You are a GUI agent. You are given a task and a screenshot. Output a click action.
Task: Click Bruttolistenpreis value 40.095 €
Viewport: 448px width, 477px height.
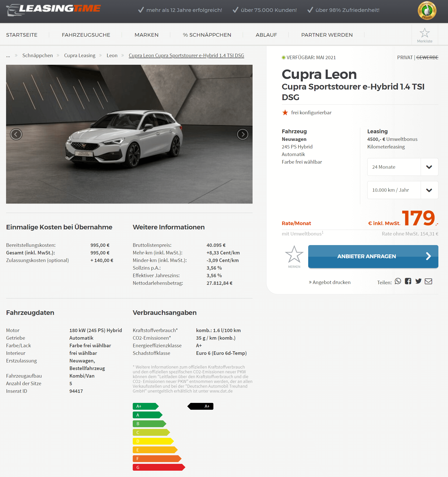[216, 245]
